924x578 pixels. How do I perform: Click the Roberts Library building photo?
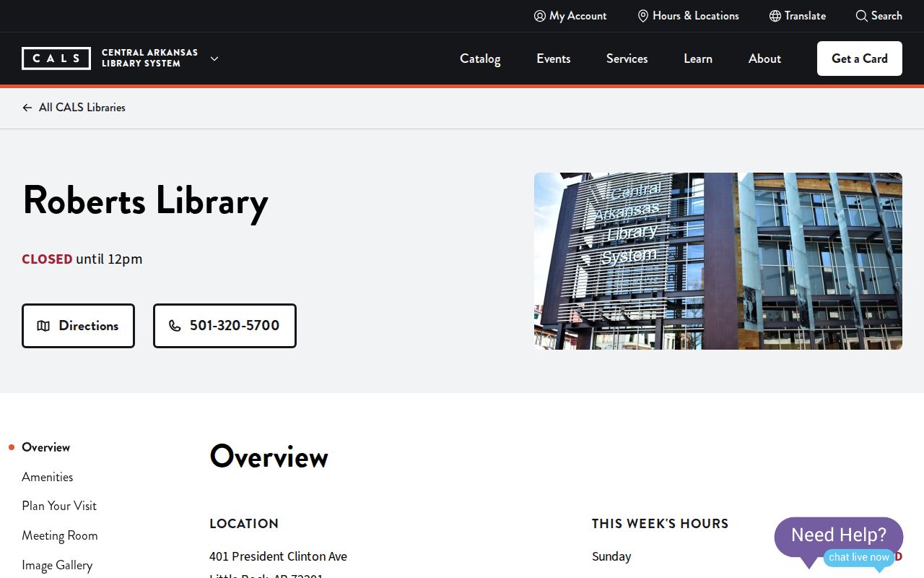pos(718,261)
